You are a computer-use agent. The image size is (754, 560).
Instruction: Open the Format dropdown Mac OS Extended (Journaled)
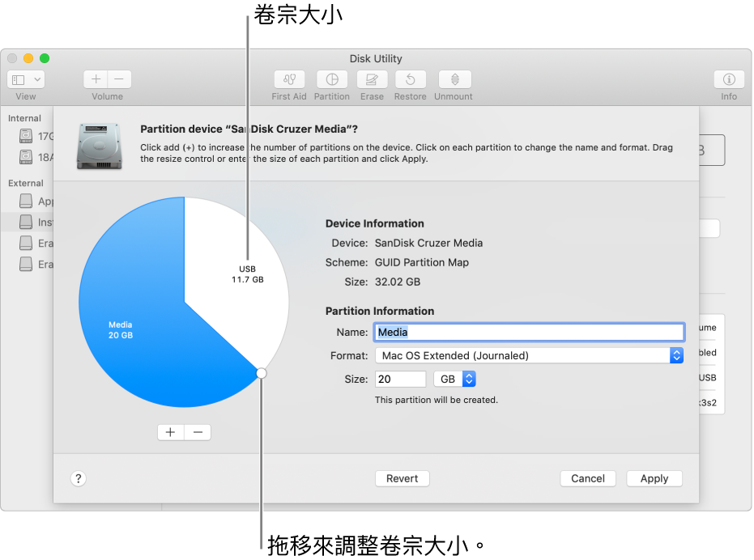coord(529,356)
